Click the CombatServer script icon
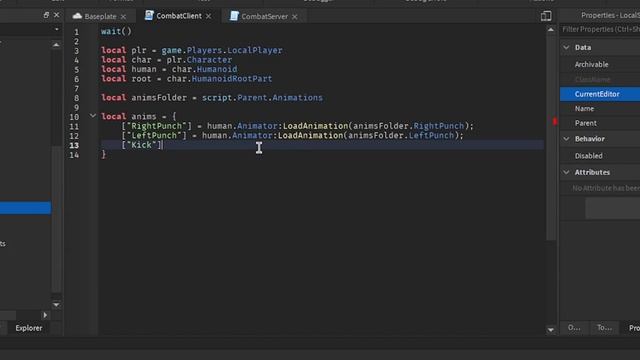 234,16
